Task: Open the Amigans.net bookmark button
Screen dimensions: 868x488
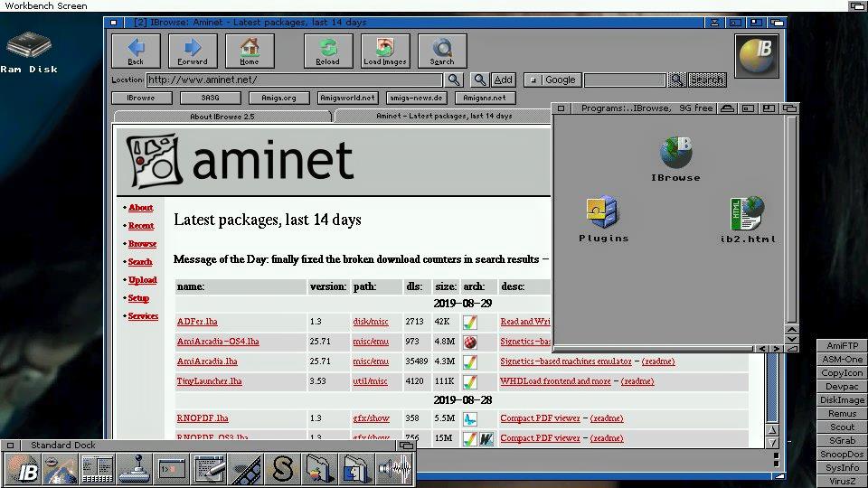Action: pyautogui.click(x=485, y=98)
